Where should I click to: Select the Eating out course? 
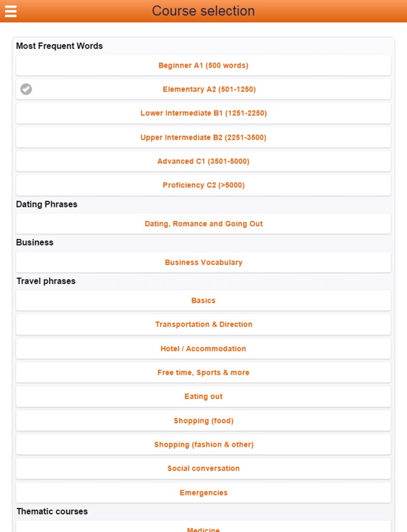click(x=203, y=397)
